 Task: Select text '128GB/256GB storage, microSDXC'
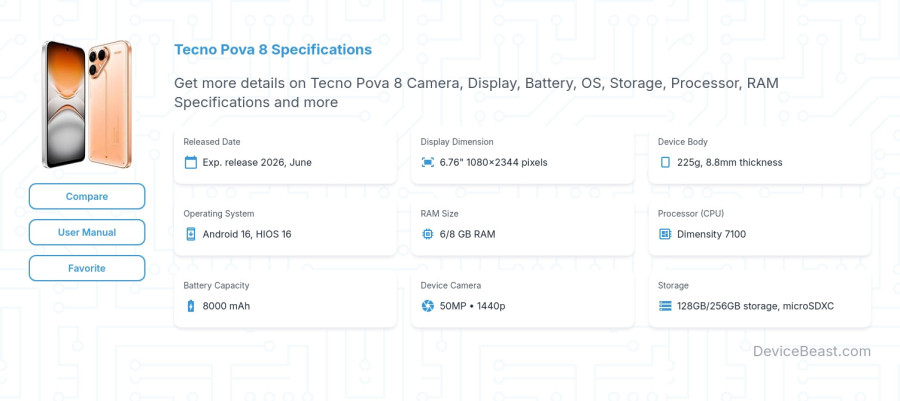[755, 306]
